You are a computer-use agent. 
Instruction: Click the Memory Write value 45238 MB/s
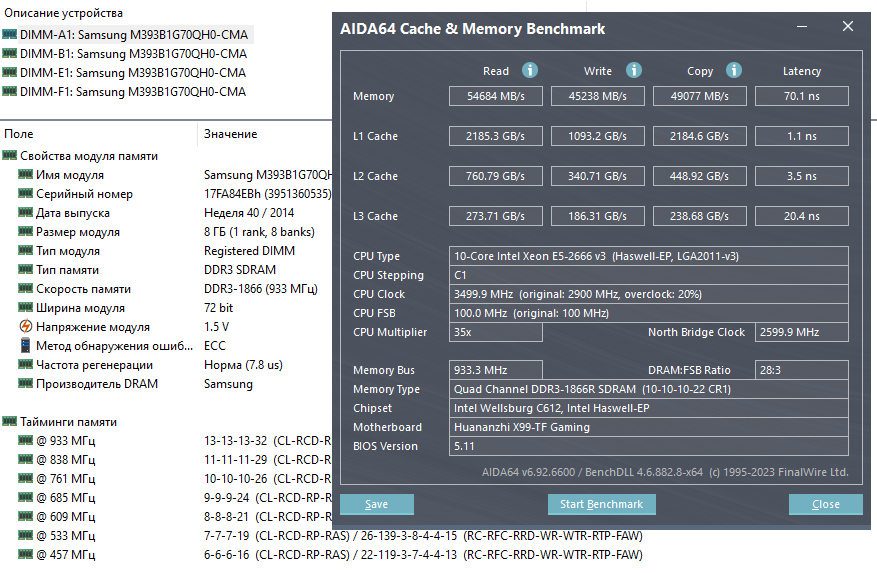pyautogui.click(x=597, y=96)
